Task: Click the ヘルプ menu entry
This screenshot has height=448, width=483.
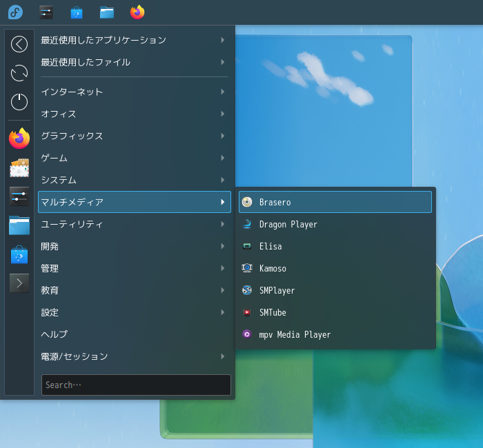Action: click(135, 334)
